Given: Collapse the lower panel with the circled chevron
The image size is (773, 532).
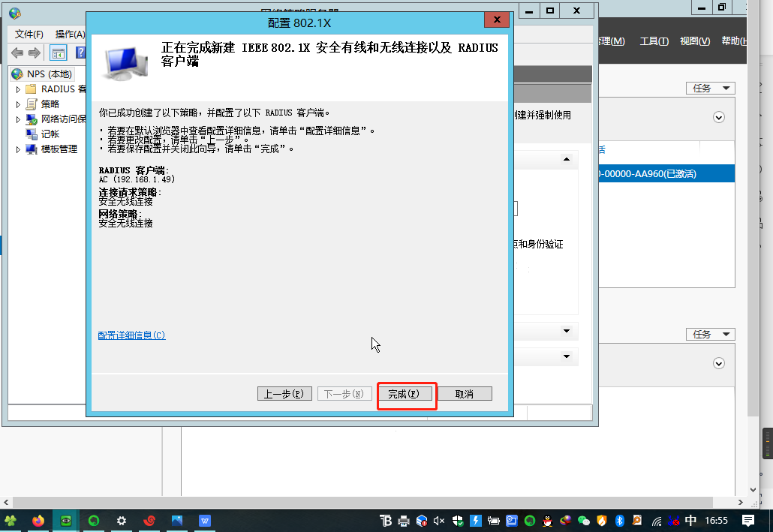Looking at the screenshot, I should point(719,363).
